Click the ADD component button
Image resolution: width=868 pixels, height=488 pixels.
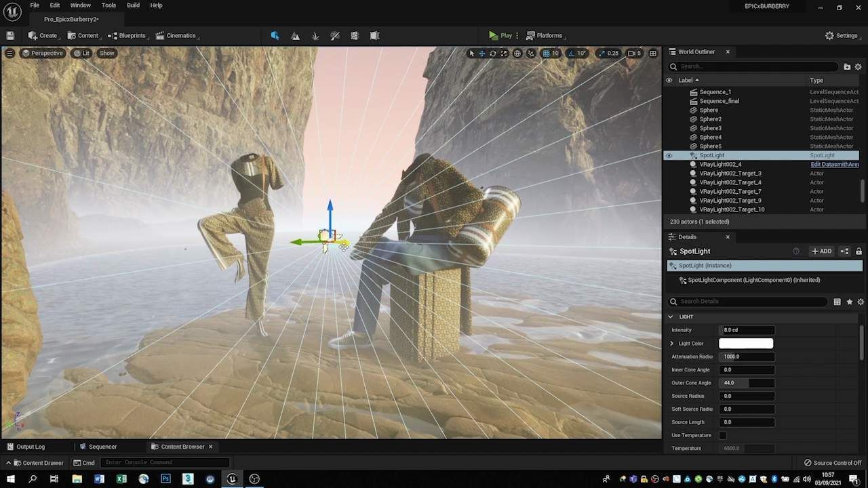(x=821, y=251)
